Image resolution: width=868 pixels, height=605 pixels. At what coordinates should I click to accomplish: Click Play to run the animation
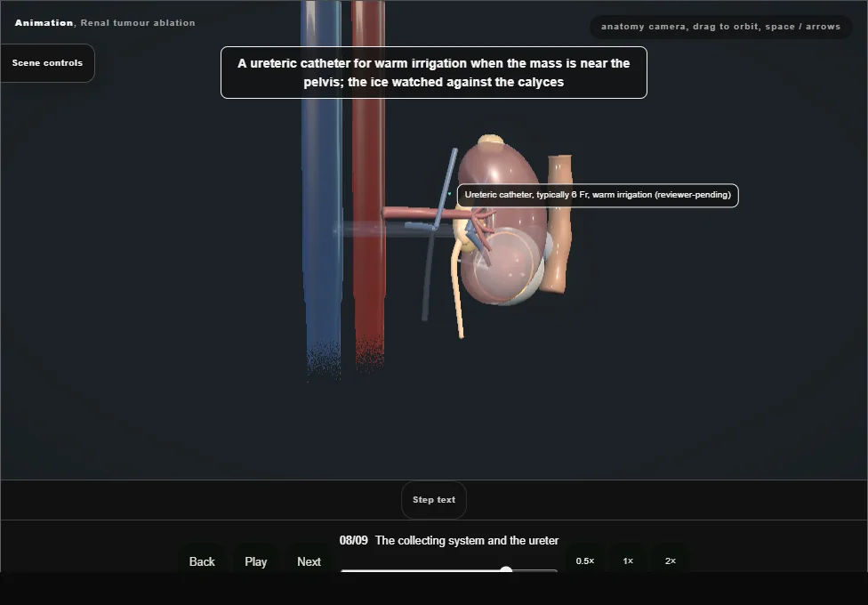point(256,561)
